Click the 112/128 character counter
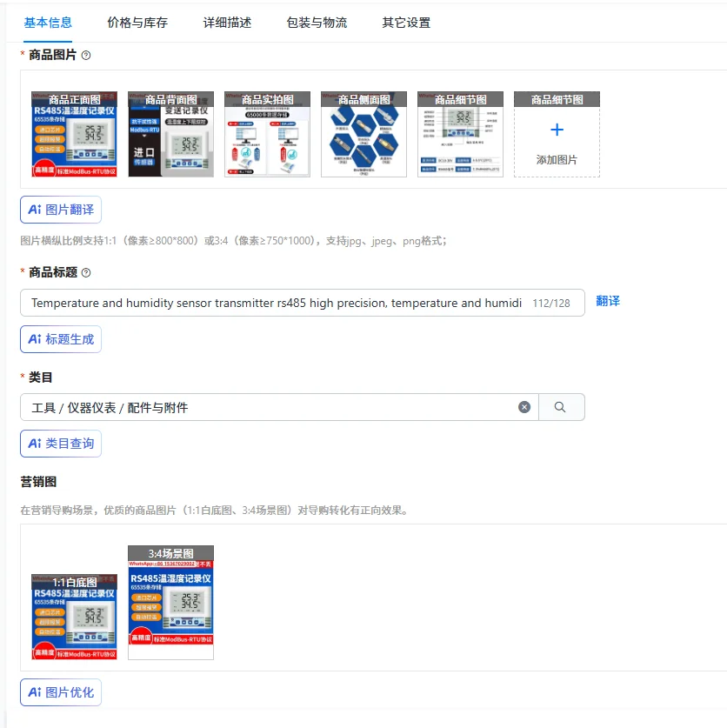 550,304
